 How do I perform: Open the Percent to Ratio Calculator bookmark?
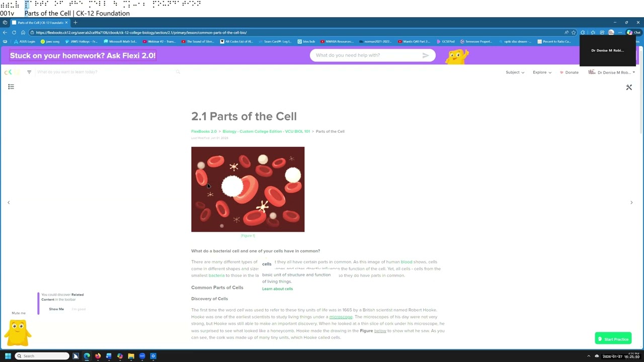554,41
